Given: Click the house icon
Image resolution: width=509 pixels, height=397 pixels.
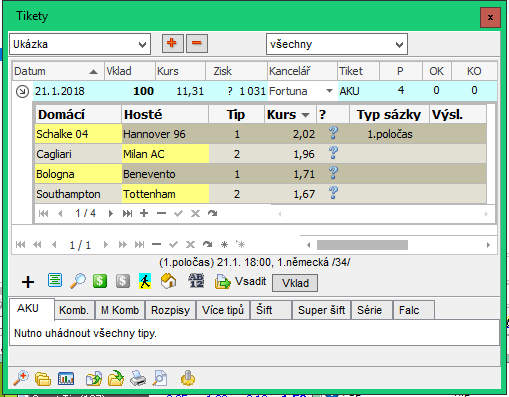Looking at the screenshot, I should point(169,281).
